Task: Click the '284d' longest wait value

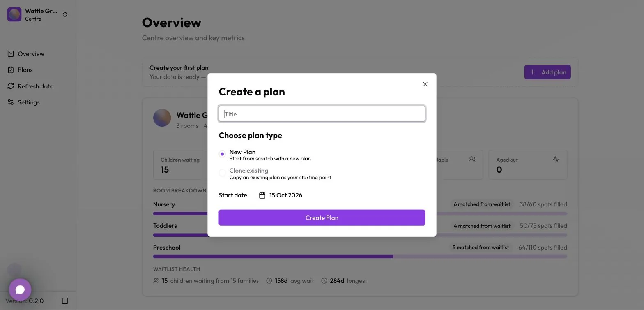Action: click(x=337, y=281)
